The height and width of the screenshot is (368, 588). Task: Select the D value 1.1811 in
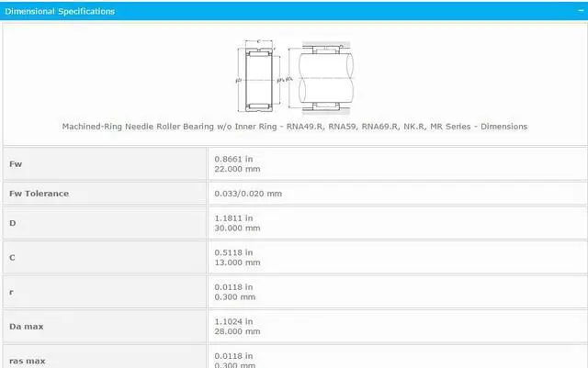pos(233,218)
